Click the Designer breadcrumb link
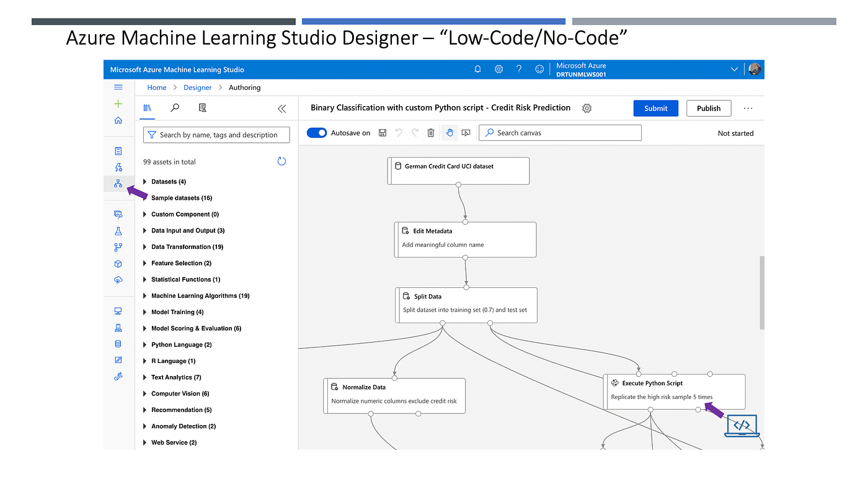Viewport: 868px width, 489px height. (198, 87)
